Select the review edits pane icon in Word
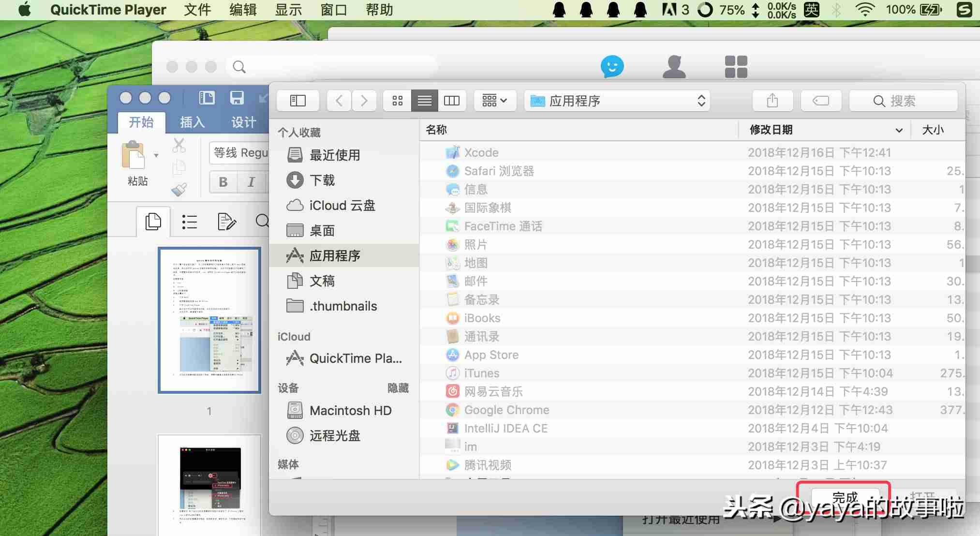This screenshot has height=536, width=980. click(226, 222)
